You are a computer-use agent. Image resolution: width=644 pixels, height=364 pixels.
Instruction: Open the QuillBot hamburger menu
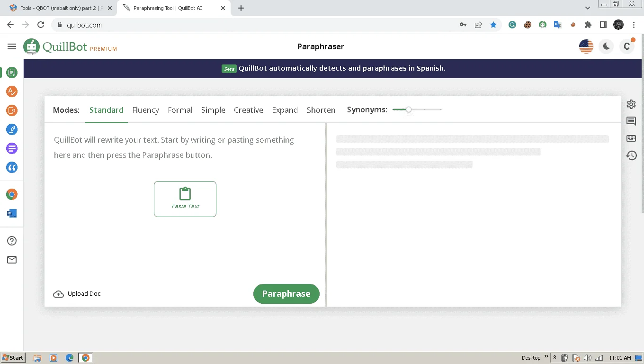[12, 46]
